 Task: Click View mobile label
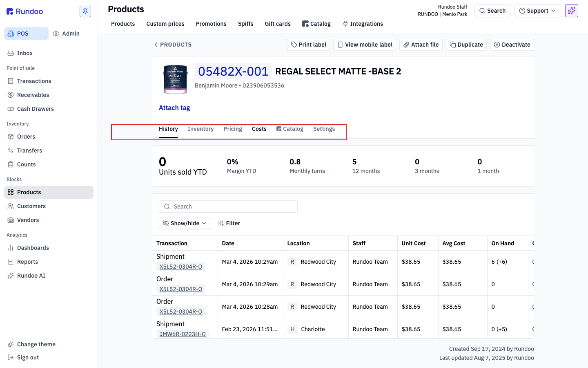(x=365, y=45)
